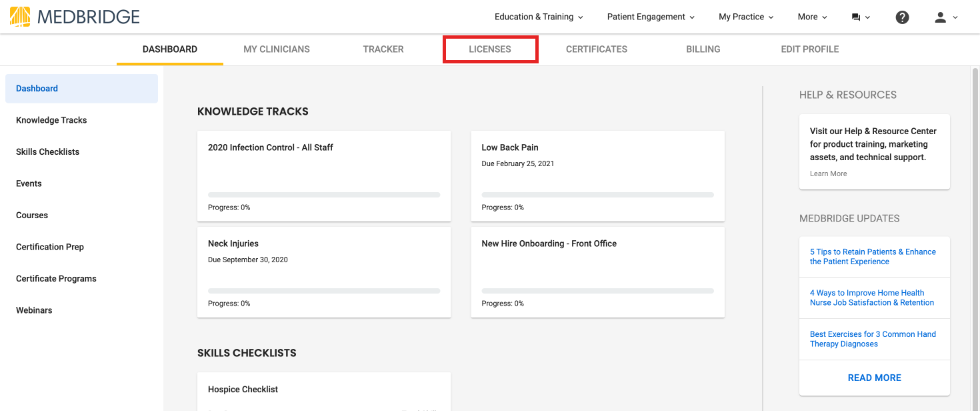Open the Low Back Pain knowledge track

pos(597,176)
